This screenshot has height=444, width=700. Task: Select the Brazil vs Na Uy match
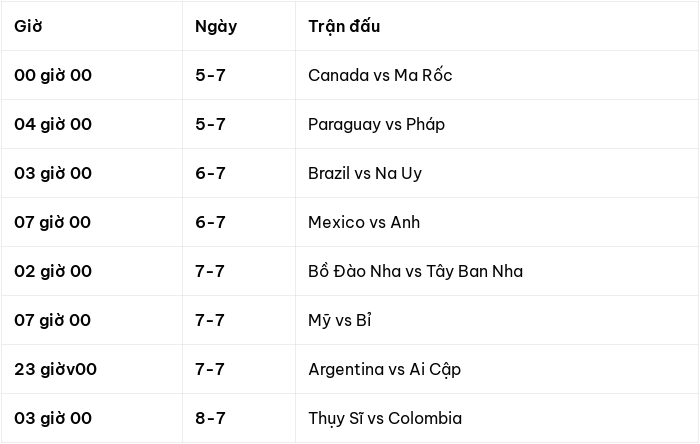point(365,174)
